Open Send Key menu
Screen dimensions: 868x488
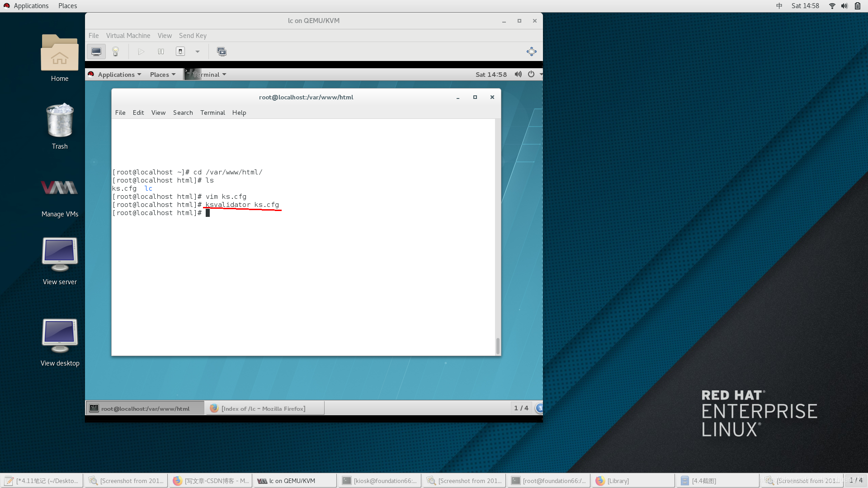tap(193, 36)
